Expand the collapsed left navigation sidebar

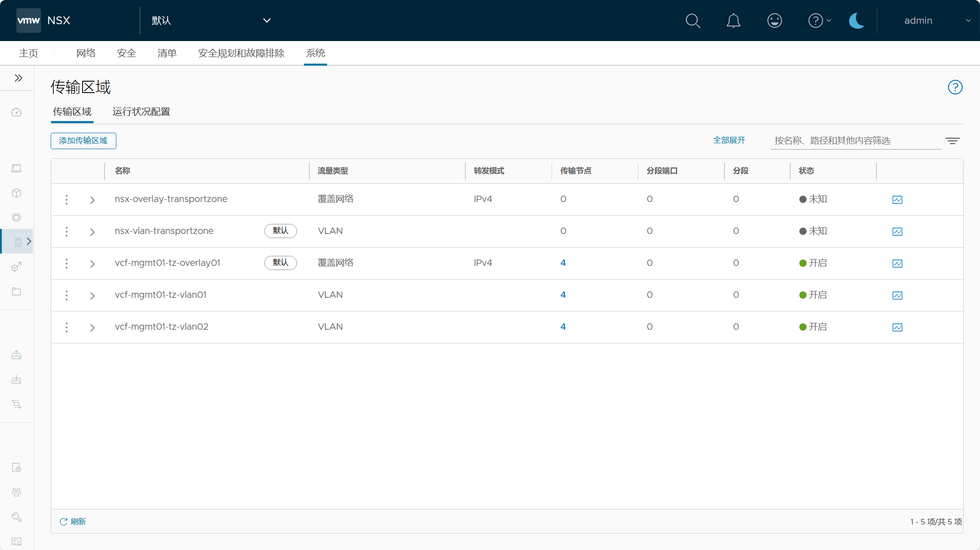(x=18, y=78)
